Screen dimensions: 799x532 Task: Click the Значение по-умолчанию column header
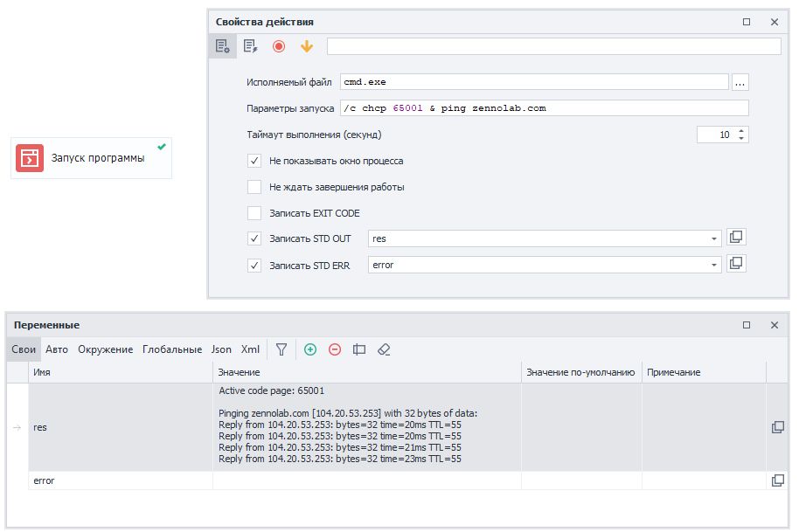[581, 372]
